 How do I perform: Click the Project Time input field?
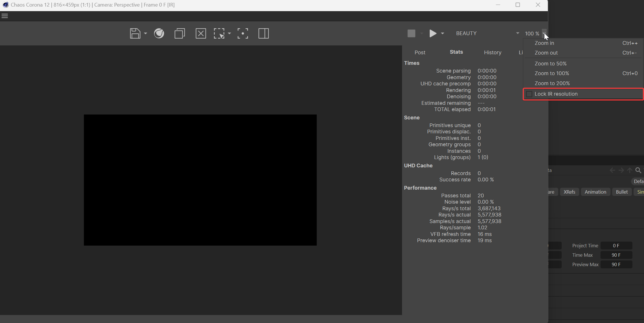tap(616, 246)
